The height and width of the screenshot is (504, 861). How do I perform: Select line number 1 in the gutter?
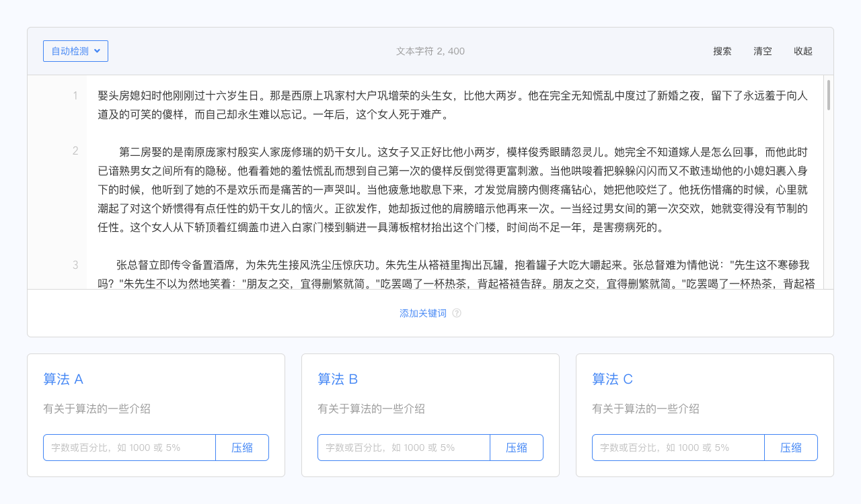click(75, 95)
